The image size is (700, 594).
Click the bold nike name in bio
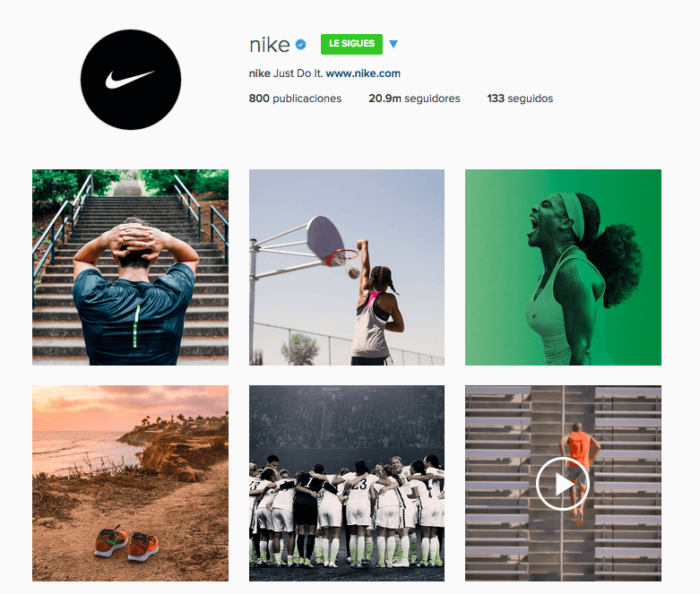click(259, 73)
